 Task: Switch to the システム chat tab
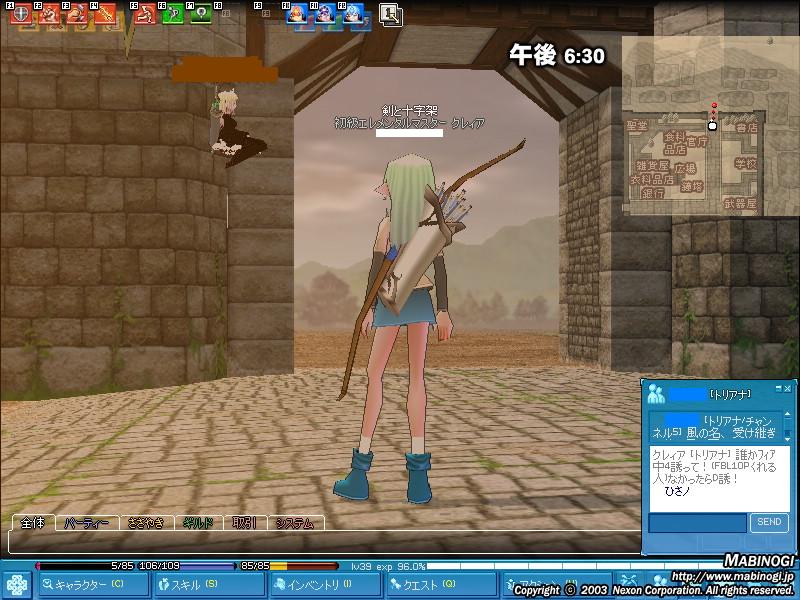[295, 523]
